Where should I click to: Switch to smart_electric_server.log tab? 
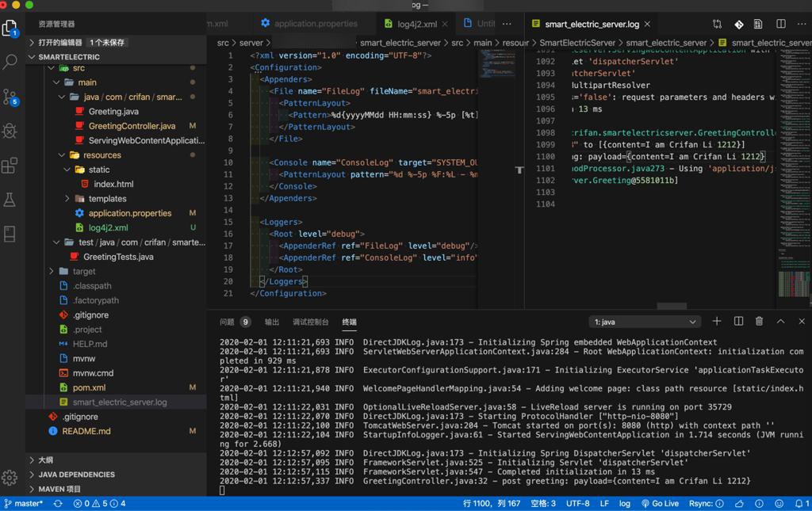tap(591, 24)
